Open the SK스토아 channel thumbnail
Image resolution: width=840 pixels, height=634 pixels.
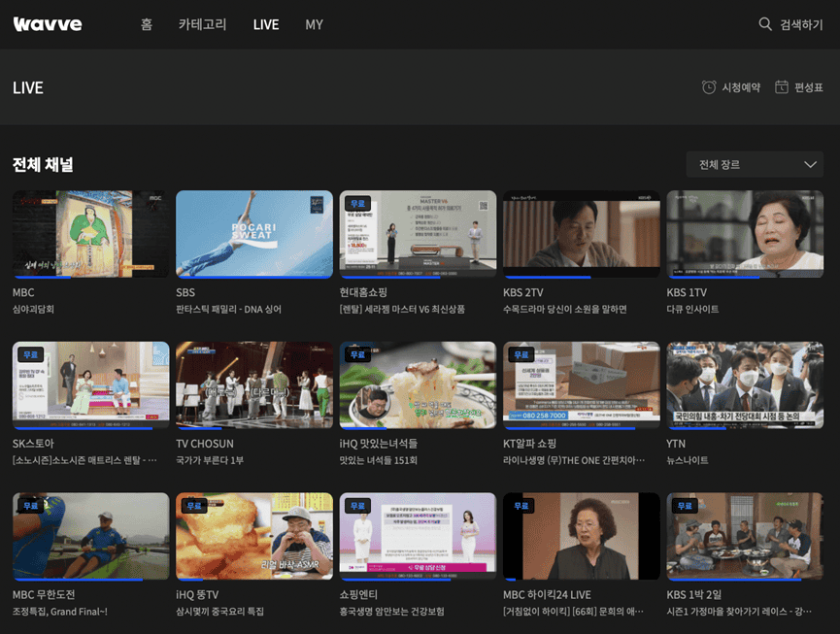coord(90,385)
